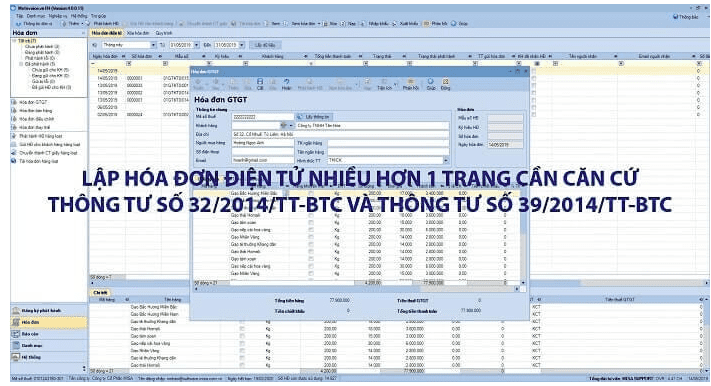Tick checkbox in the Gạo Nhãn Vàng detail row
This screenshot has width=711, height=386.
pyautogui.click(x=242, y=351)
